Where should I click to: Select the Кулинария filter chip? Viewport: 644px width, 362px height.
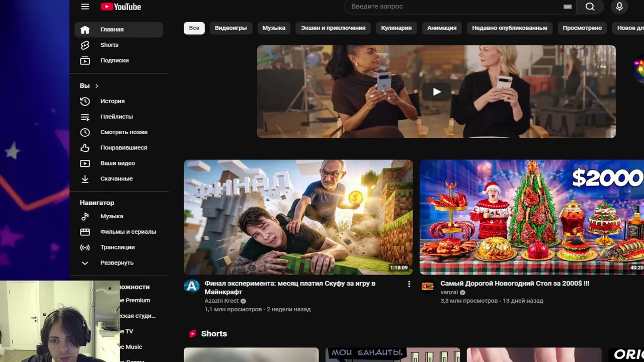[396, 28]
